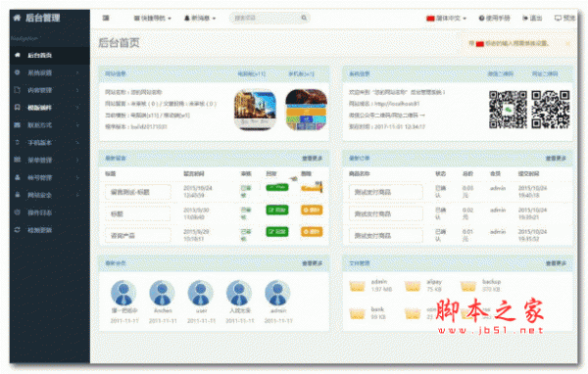
Task: Open 操作日志 in the sidebar
Action: pyautogui.click(x=50, y=212)
